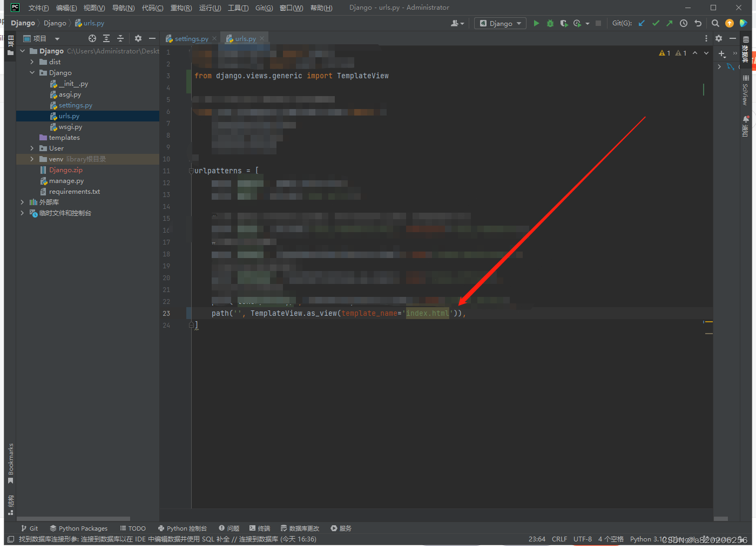Viewport: 756px width, 549px height.
Task: Open project tree settings with the gear icon
Action: (138, 38)
